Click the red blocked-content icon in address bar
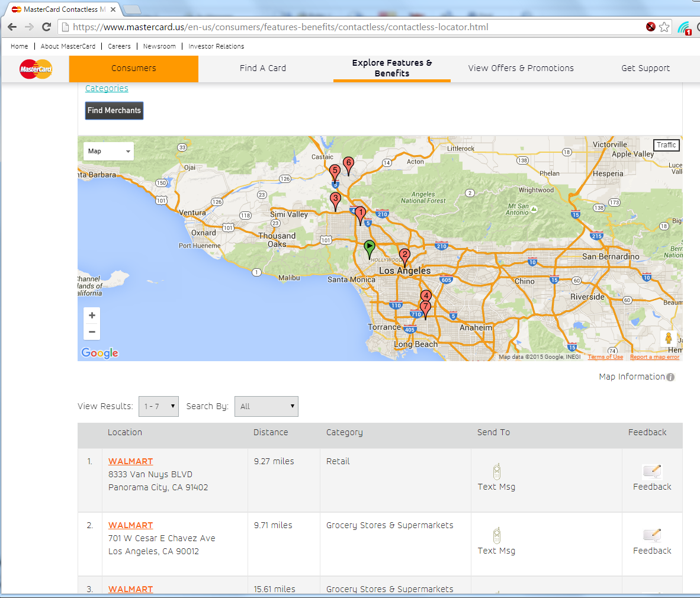Screen dimensions: 700x598 point(650,27)
